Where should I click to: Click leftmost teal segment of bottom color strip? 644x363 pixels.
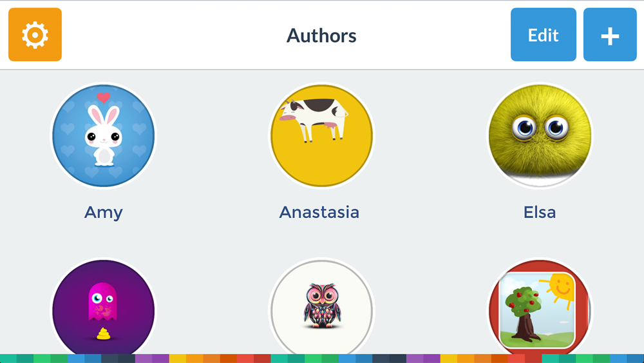(8, 358)
